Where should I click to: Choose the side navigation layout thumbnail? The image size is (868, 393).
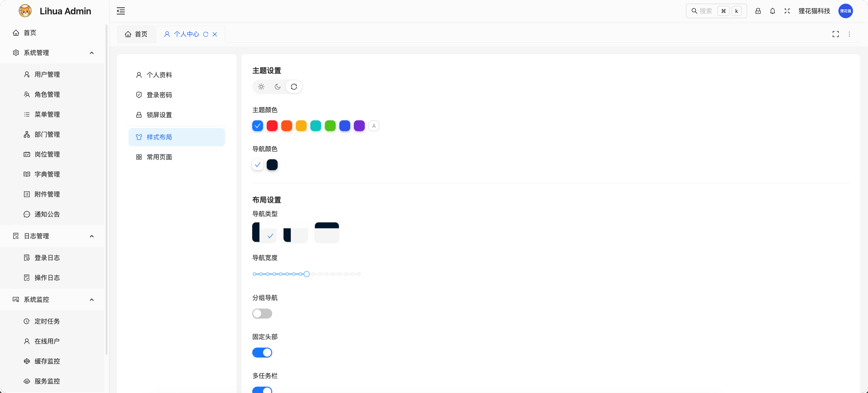[264, 232]
